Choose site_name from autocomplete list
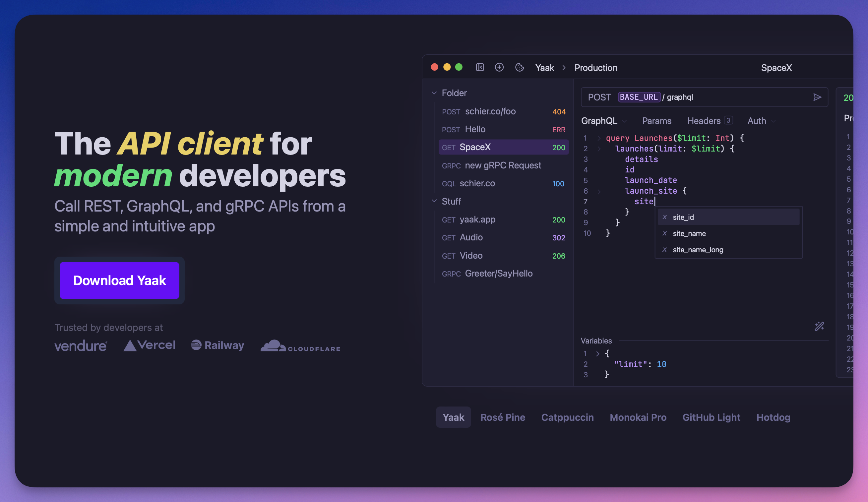868x502 pixels. click(x=728, y=234)
